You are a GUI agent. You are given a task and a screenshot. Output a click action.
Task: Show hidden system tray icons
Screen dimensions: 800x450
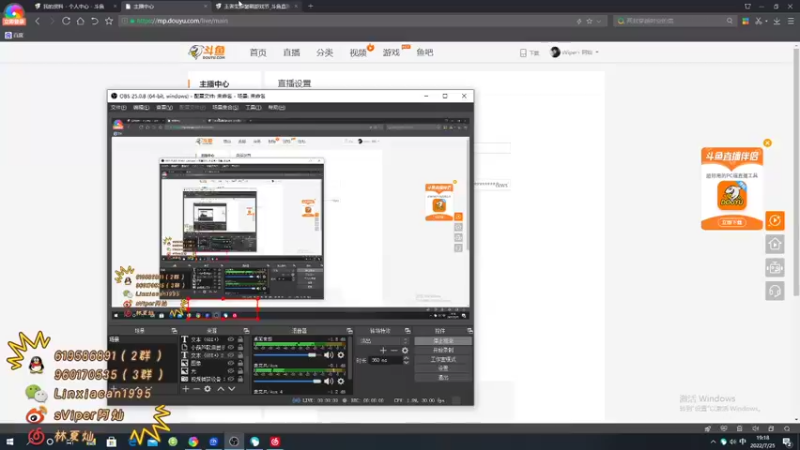[x=713, y=442]
